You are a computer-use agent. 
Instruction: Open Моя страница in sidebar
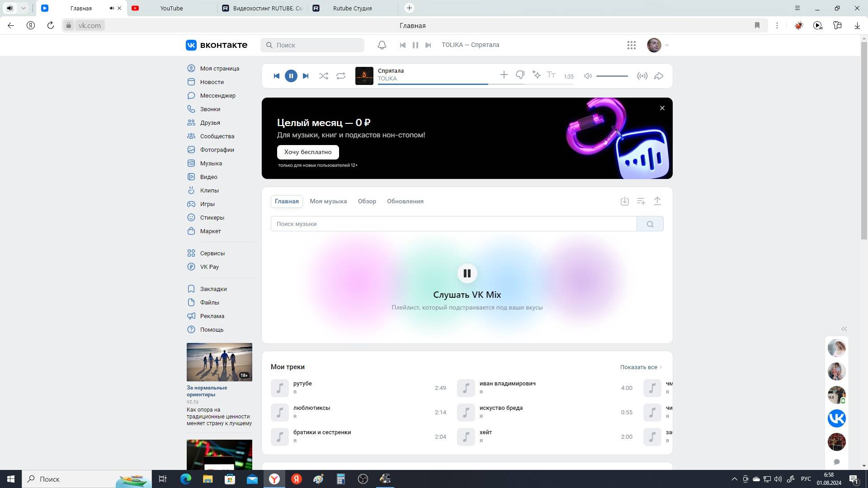pos(219,68)
